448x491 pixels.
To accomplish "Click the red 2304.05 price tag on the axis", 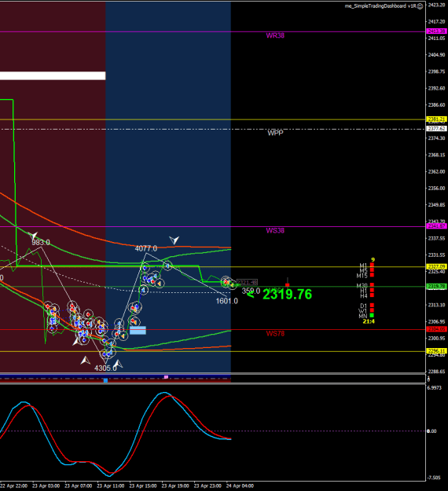I will (x=436, y=329).
